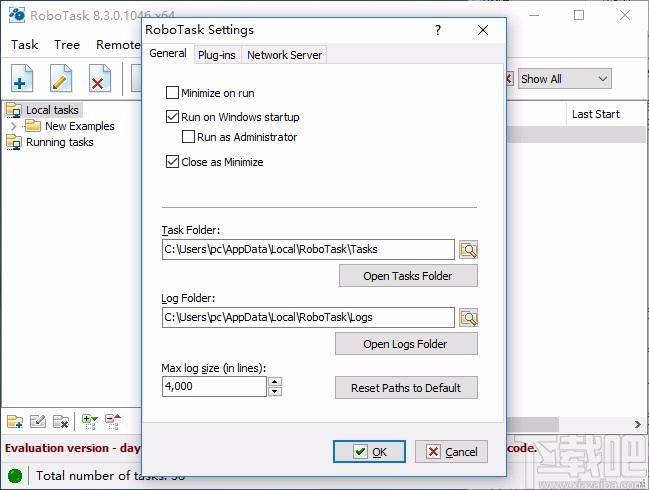Click the horizontal scrollbar right arrow
Viewport: 649px width, 490px height.
pos(638,424)
